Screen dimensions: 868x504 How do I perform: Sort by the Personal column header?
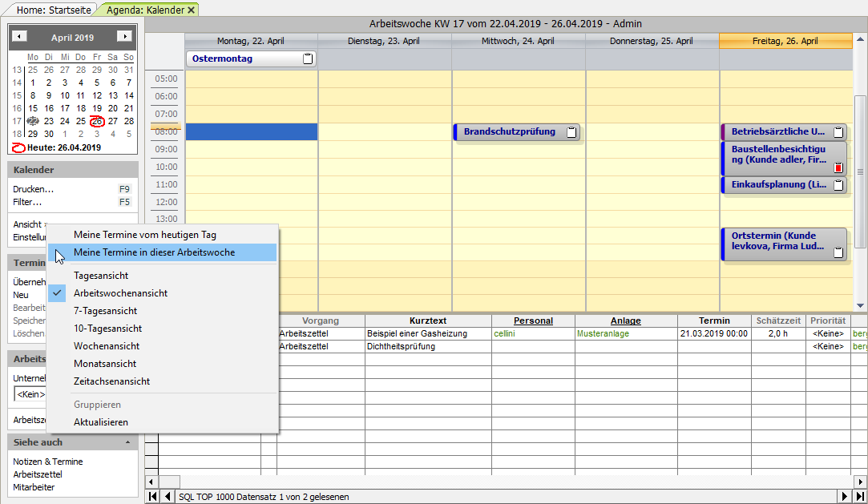coord(533,321)
